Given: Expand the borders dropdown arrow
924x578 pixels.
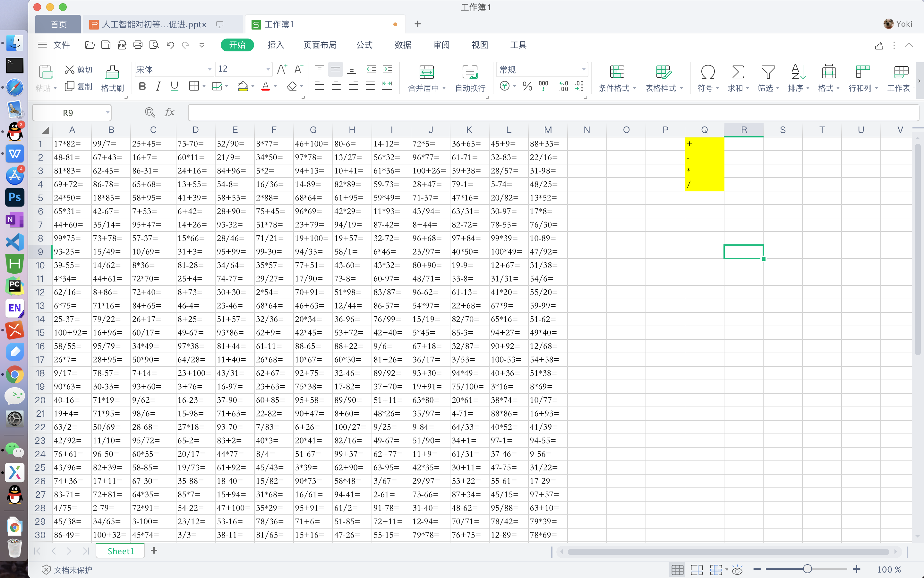Looking at the screenshot, I should click(204, 86).
